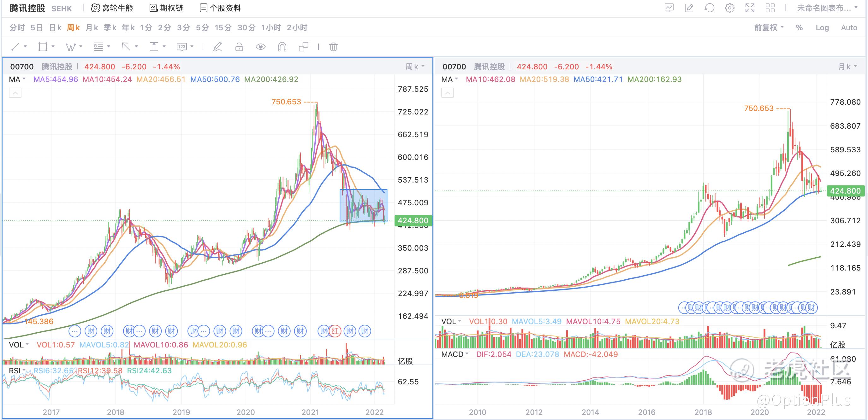Toggle drawing visibility eye icon
This screenshot has width=868, height=420.
[x=260, y=47]
